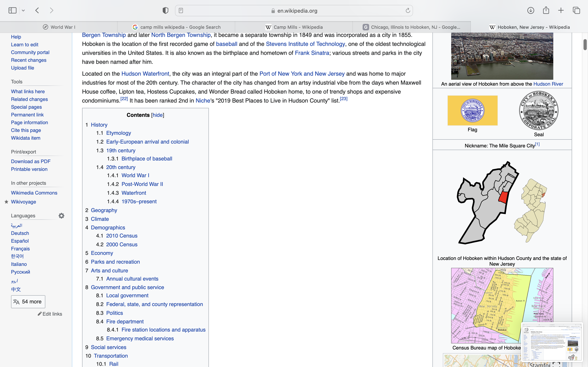
Task: Show the tab overview
Action: (576, 10)
